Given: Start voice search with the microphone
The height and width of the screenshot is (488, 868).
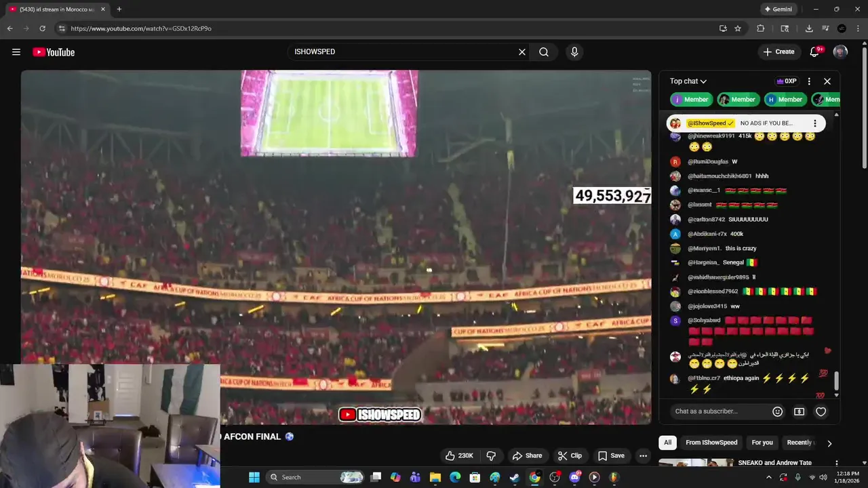Looking at the screenshot, I should coord(574,52).
